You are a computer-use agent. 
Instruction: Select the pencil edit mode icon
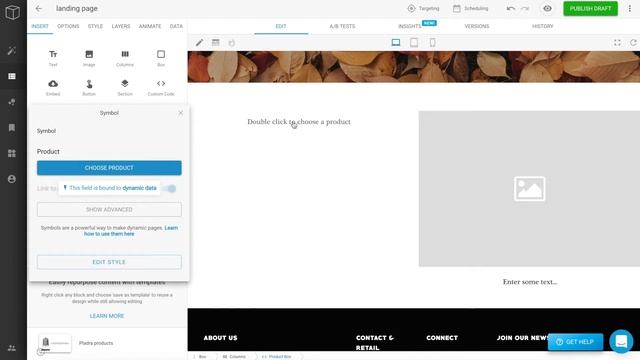tap(199, 42)
